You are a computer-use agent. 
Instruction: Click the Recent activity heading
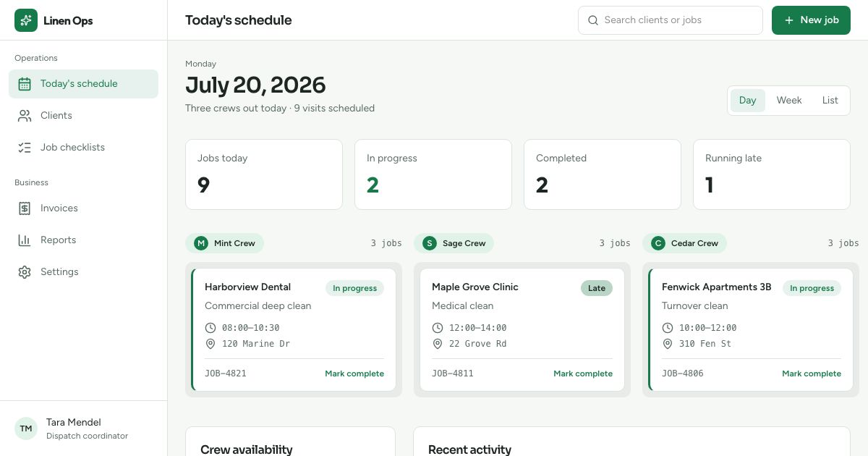click(x=469, y=449)
